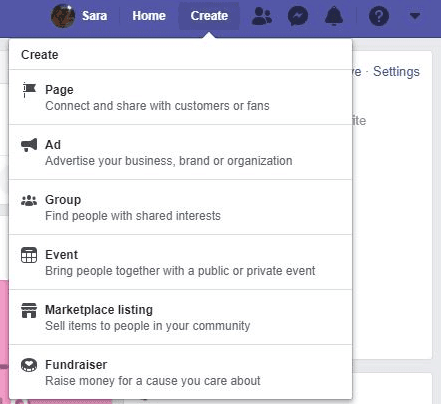Open the Settings link

click(x=396, y=71)
